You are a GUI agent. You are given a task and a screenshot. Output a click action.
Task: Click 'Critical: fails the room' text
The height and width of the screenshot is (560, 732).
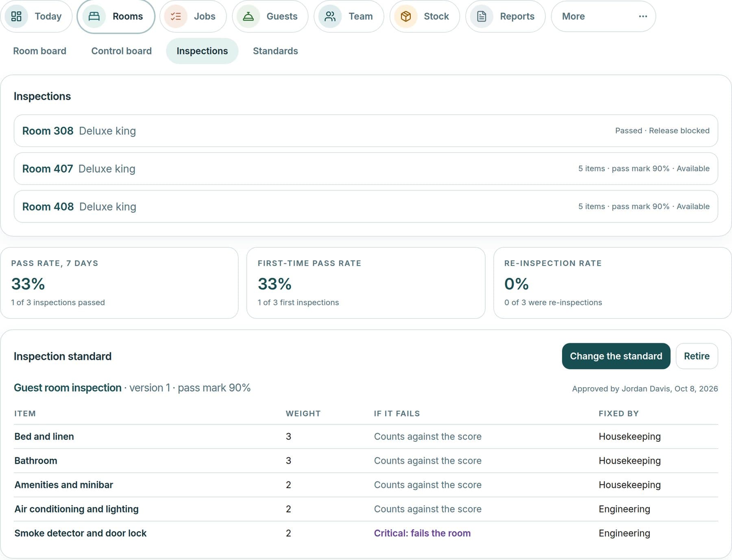422,533
